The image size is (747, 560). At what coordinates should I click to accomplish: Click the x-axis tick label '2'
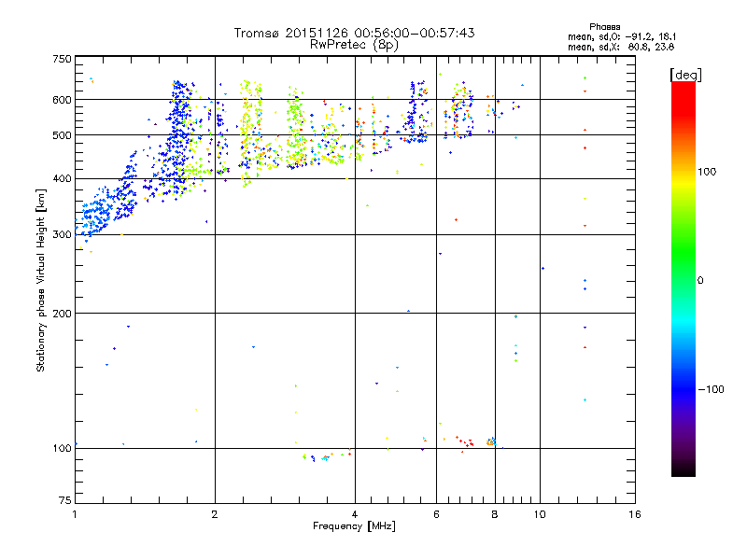[215, 514]
